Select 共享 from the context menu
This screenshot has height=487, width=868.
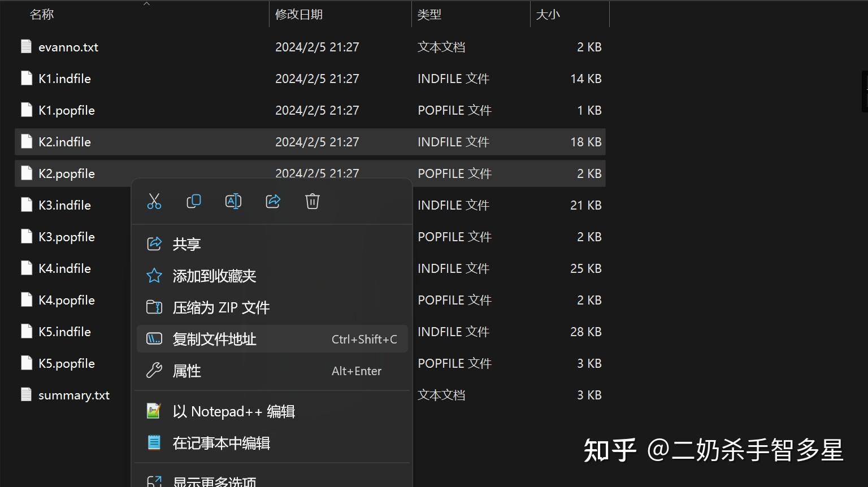tap(186, 244)
